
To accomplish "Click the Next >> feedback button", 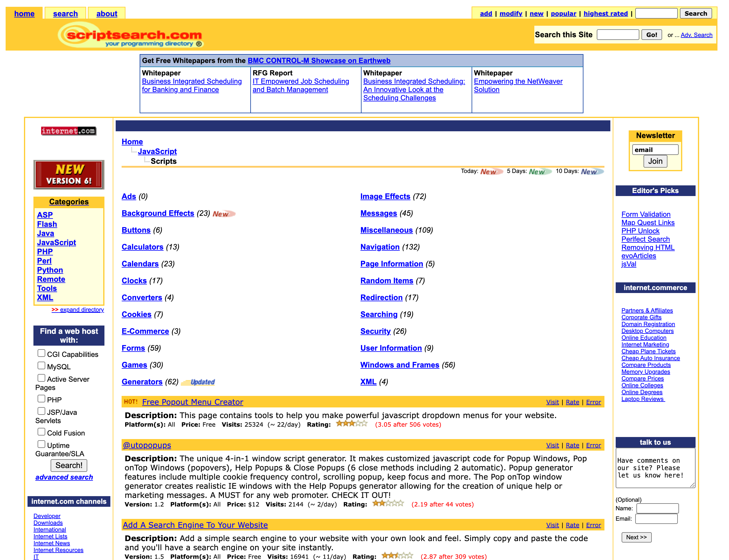I will click(x=636, y=537).
